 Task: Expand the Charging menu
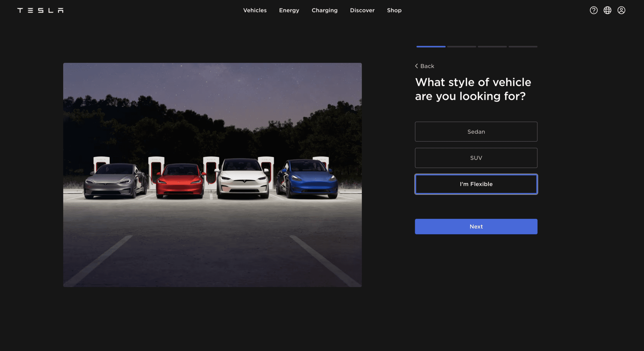click(324, 10)
